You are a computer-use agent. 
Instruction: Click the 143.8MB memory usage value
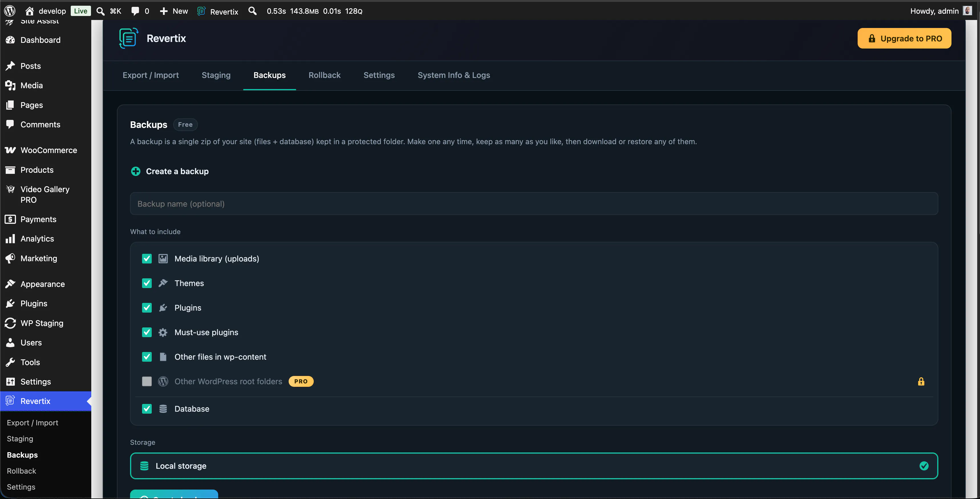click(x=304, y=11)
